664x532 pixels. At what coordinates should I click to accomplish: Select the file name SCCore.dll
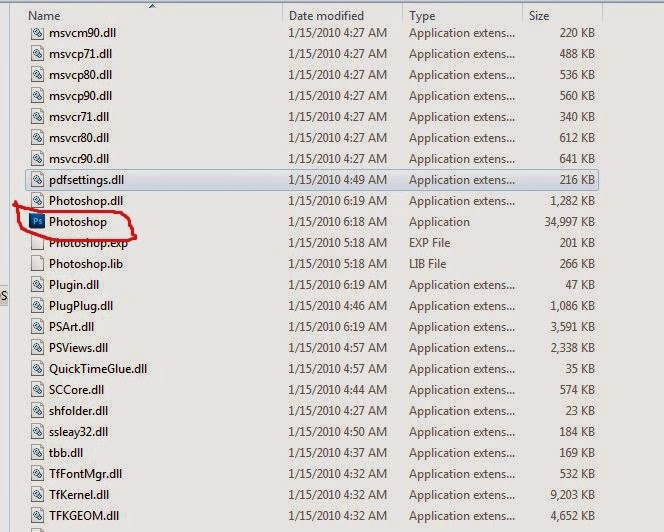pyautogui.click(x=76, y=390)
